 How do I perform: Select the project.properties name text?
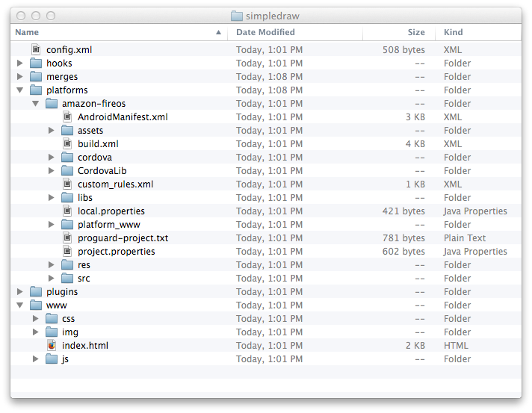pos(117,252)
